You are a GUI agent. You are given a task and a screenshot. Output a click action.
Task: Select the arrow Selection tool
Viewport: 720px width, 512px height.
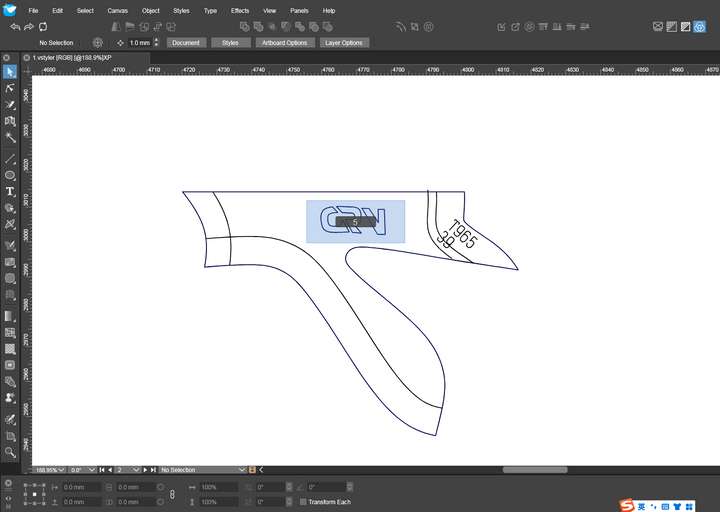tap(10, 72)
